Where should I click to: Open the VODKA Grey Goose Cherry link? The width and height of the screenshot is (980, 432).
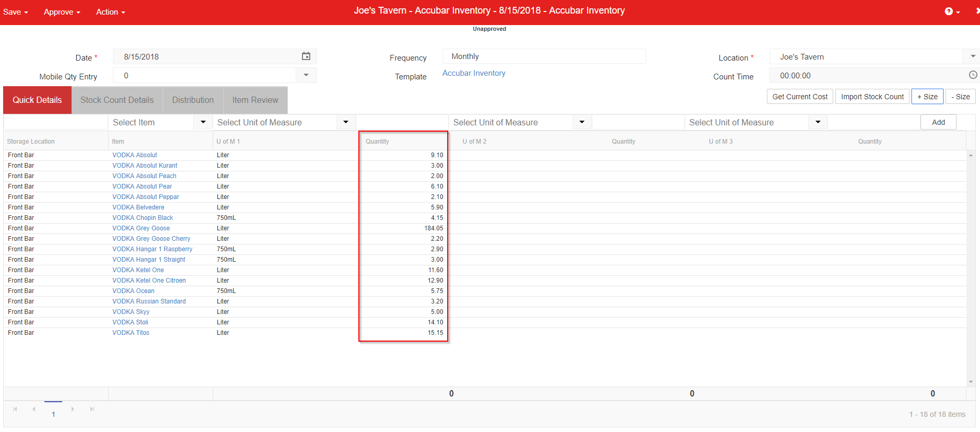coord(151,239)
